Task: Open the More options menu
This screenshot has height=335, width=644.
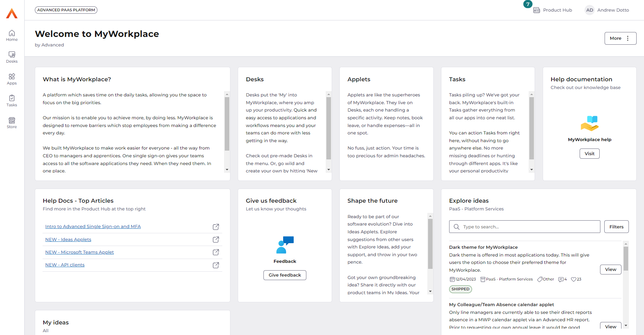Action: [x=620, y=38]
